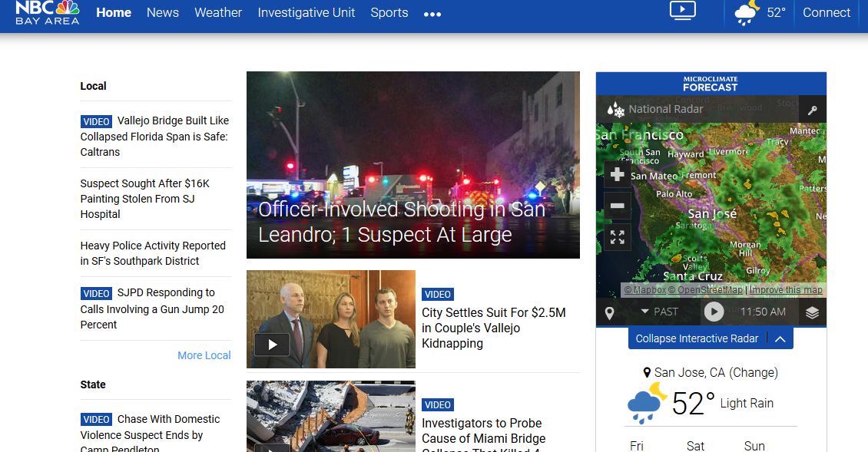Click the National Radar label
Image resolution: width=868 pixels, height=452 pixels.
(x=666, y=110)
